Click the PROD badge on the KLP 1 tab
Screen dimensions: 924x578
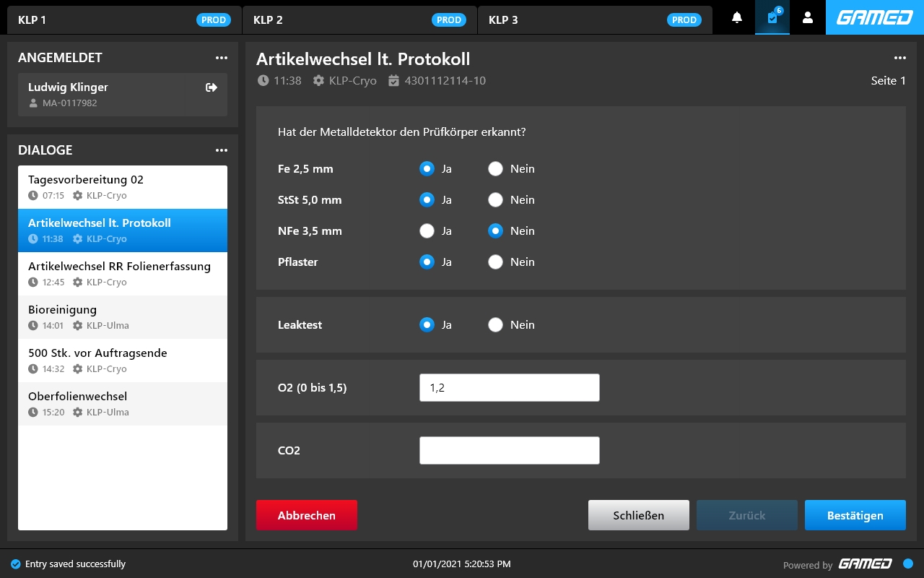[214, 20]
